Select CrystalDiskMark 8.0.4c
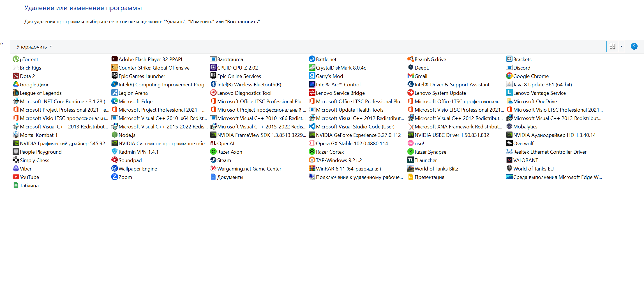This screenshot has width=644, height=295. (x=338, y=68)
